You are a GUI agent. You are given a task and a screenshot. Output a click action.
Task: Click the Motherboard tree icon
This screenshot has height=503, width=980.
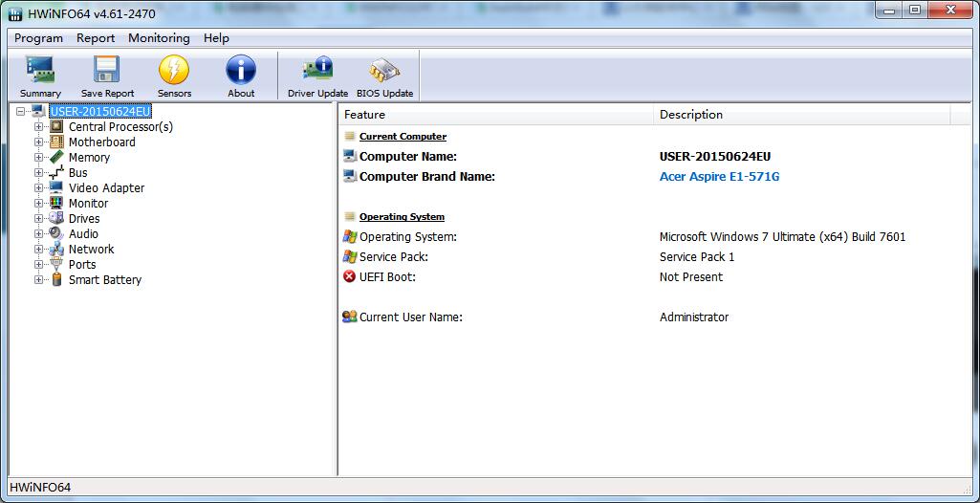pyautogui.click(x=56, y=142)
